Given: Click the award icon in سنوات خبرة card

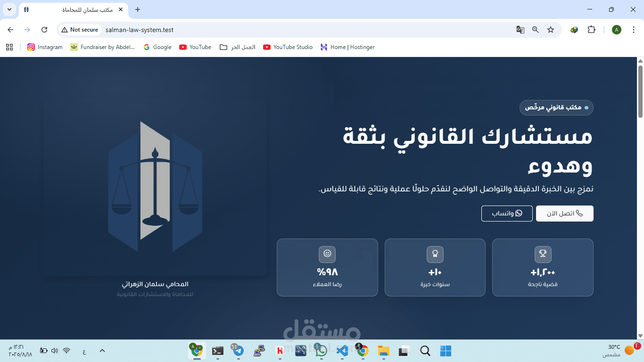Looking at the screenshot, I should [x=435, y=255].
